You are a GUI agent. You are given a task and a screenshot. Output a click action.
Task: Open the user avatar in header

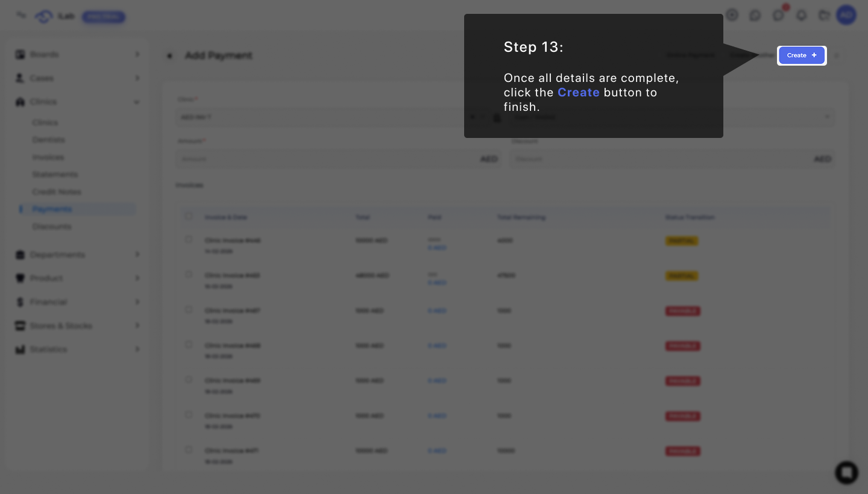click(846, 15)
